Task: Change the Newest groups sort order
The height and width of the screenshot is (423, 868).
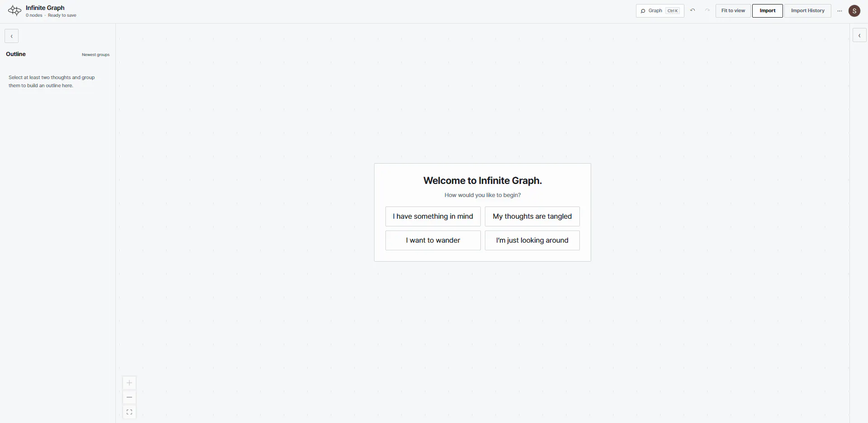Action: 95,55
